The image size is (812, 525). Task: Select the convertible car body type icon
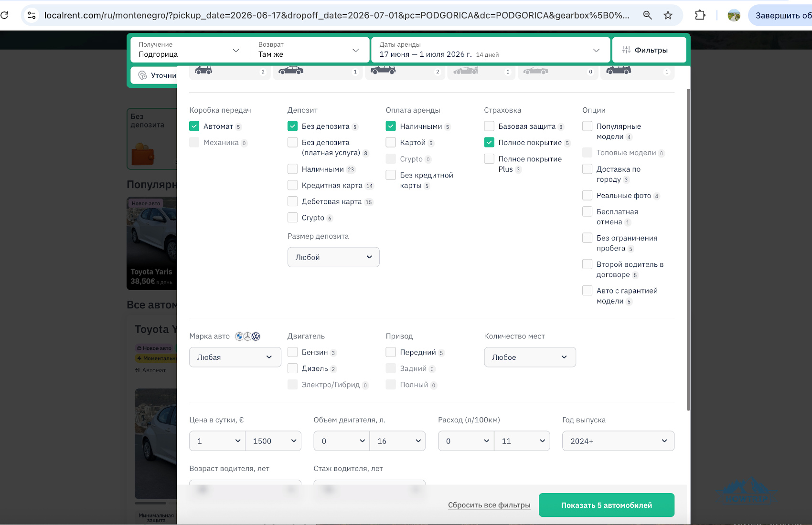(536, 71)
